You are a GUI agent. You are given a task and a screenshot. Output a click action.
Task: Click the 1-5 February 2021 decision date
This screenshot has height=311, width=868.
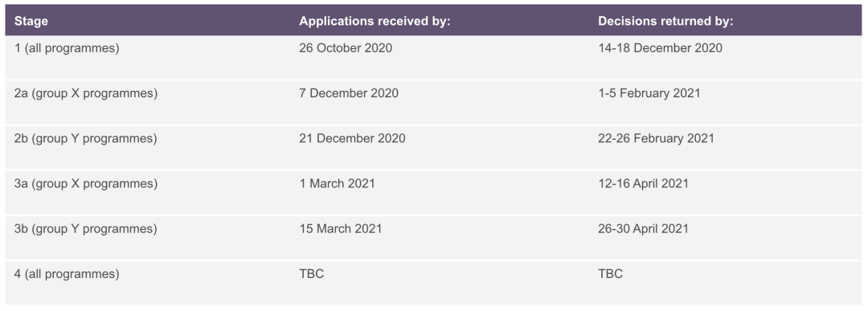(x=649, y=93)
